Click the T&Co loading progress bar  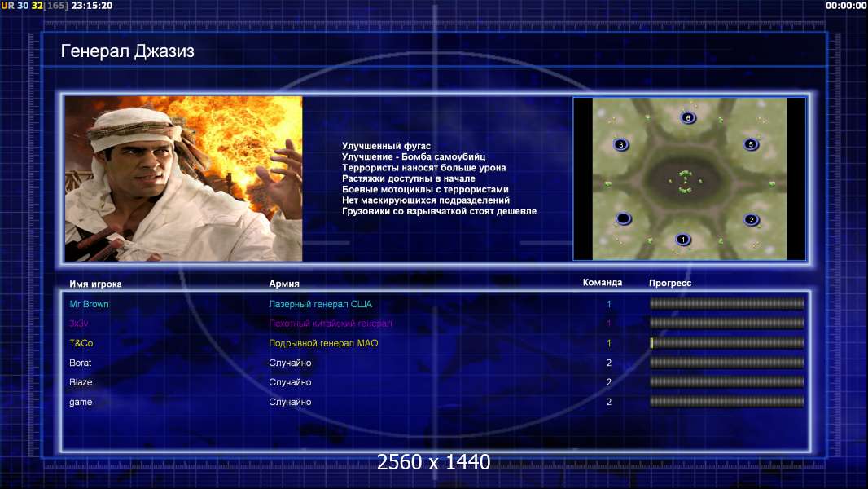(727, 343)
